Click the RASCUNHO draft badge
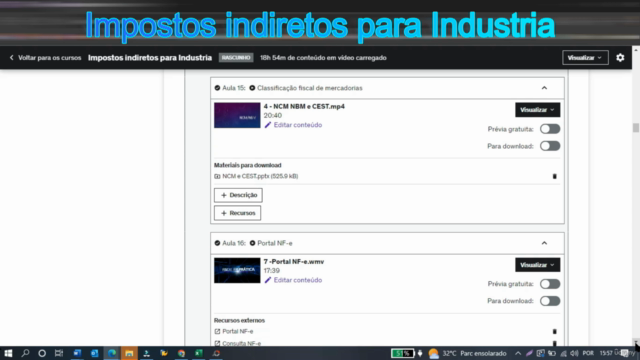This screenshot has height=360, width=640. pos(236,58)
